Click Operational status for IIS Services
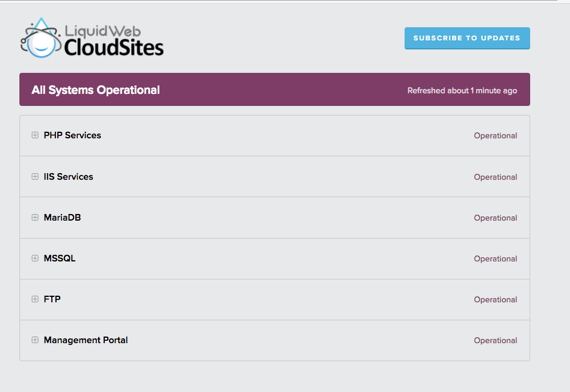The image size is (570, 392). [x=495, y=177]
